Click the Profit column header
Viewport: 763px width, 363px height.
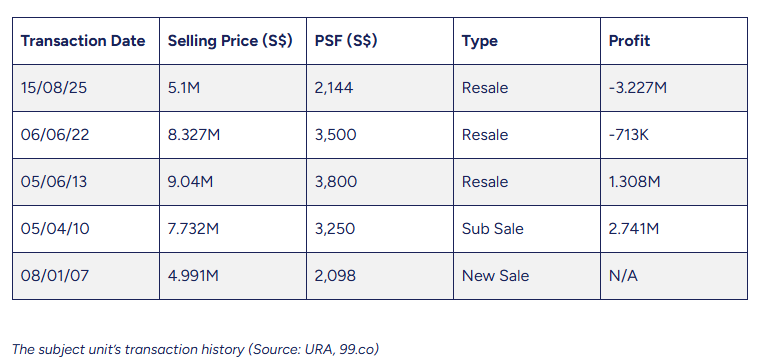click(x=629, y=40)
